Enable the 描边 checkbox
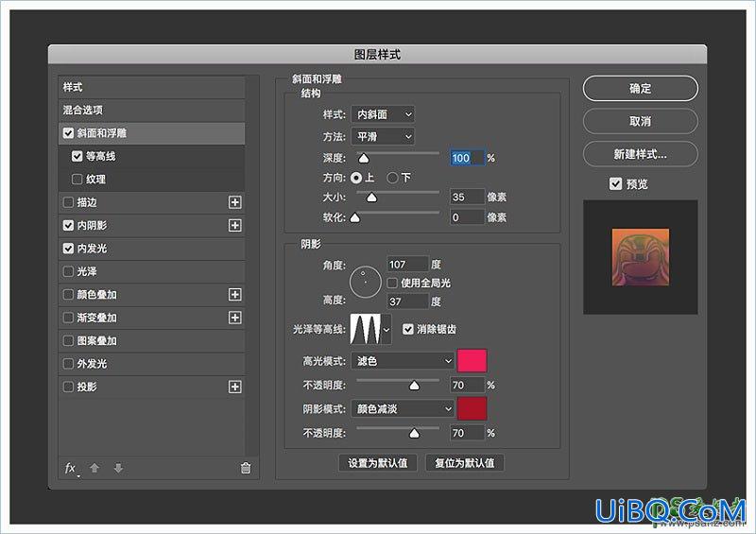 [x=68, y=202]
